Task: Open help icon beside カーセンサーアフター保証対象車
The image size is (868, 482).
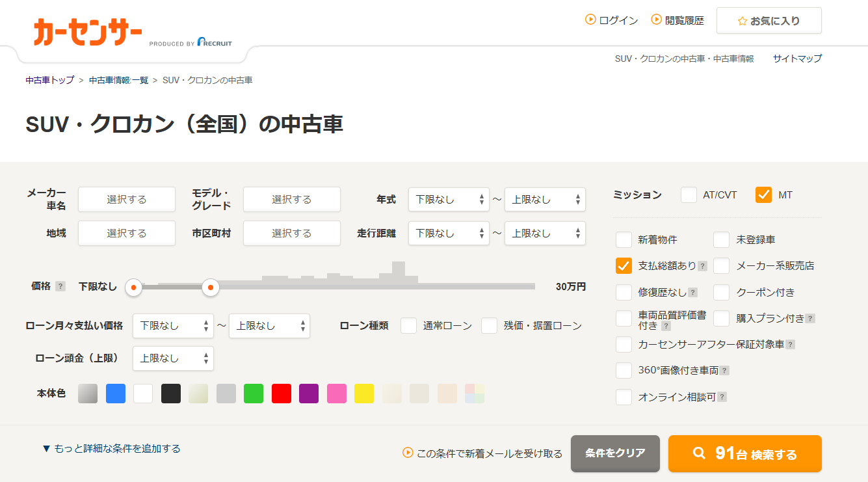Action: coord(791,345)
